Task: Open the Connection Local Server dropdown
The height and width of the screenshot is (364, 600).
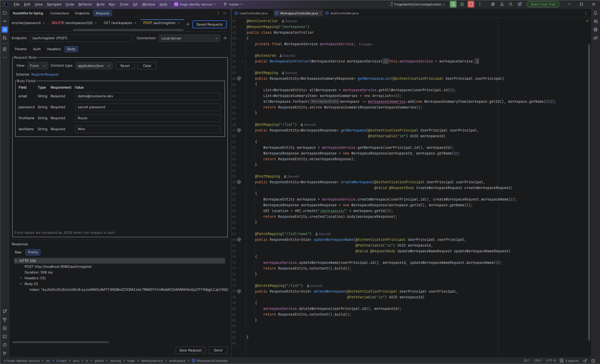Action: pyautogui.click(x=189, y=38)
